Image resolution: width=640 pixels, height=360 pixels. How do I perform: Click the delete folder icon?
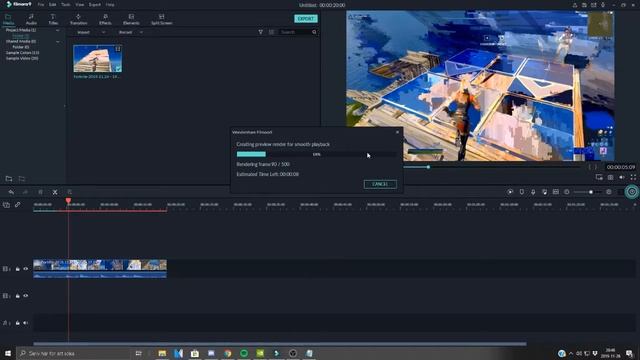coord(22,179)
